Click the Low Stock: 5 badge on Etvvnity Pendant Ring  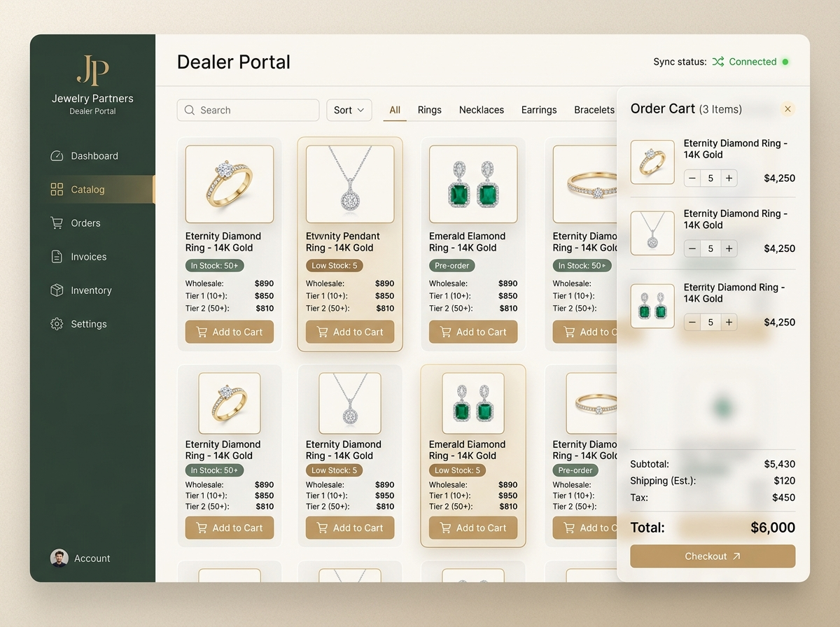coord(335,266)
